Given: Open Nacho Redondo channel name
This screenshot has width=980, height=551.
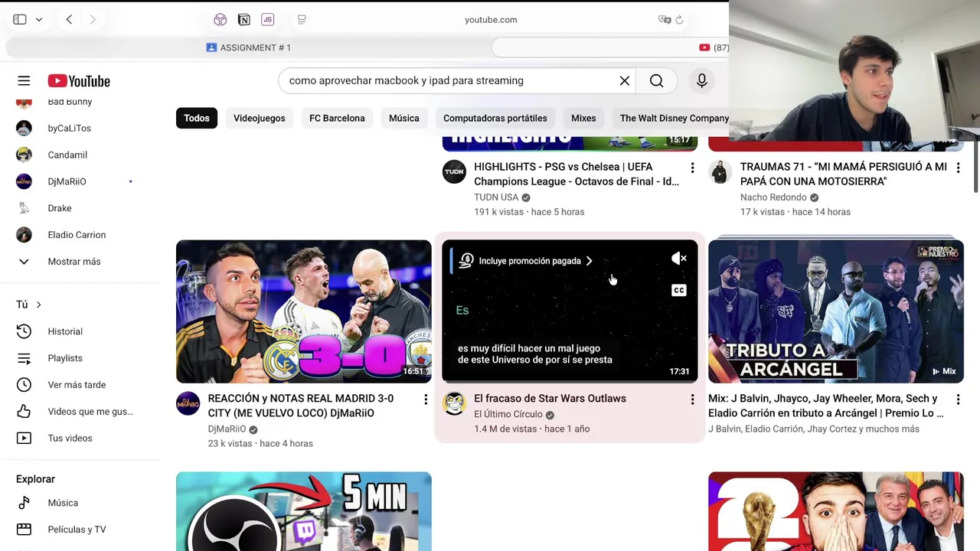Looking at the screenshot, I should pos(773,197).
